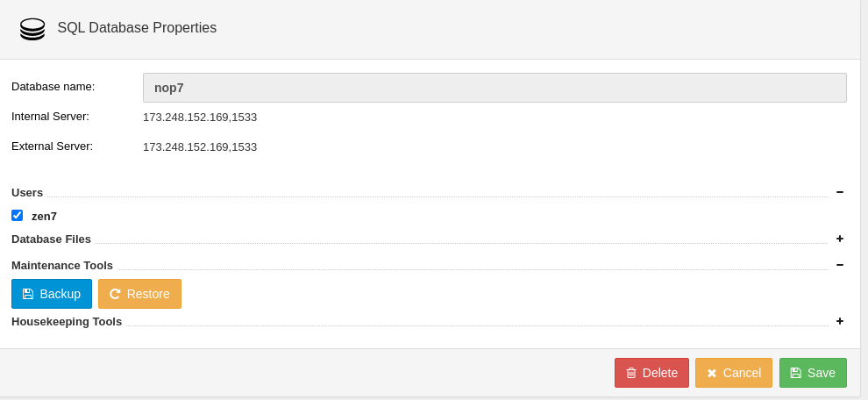This screenshot has width=868, height=400.
Task: Click the SQL database stack icon
Action: coord(32,29)
